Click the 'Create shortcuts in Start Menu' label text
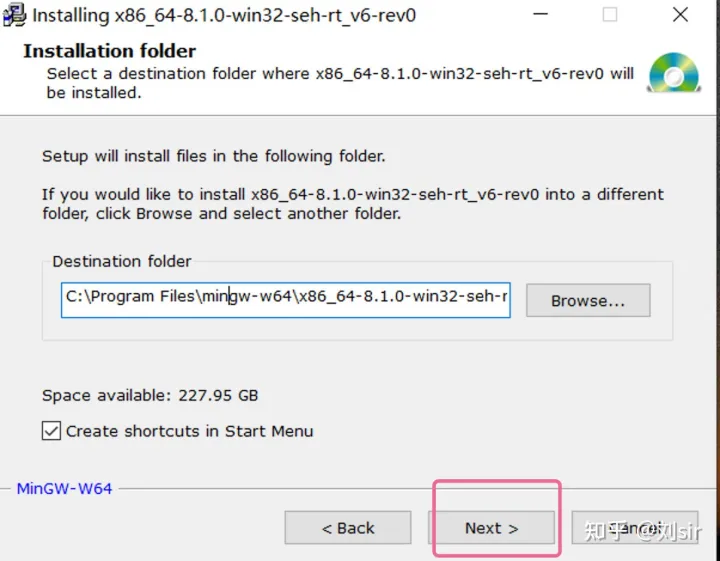This screenshot has height=561, width=720. coord(189,431)
